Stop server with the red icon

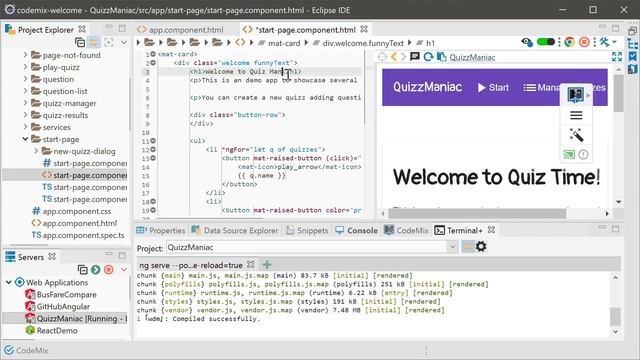[x=109, y=270]
